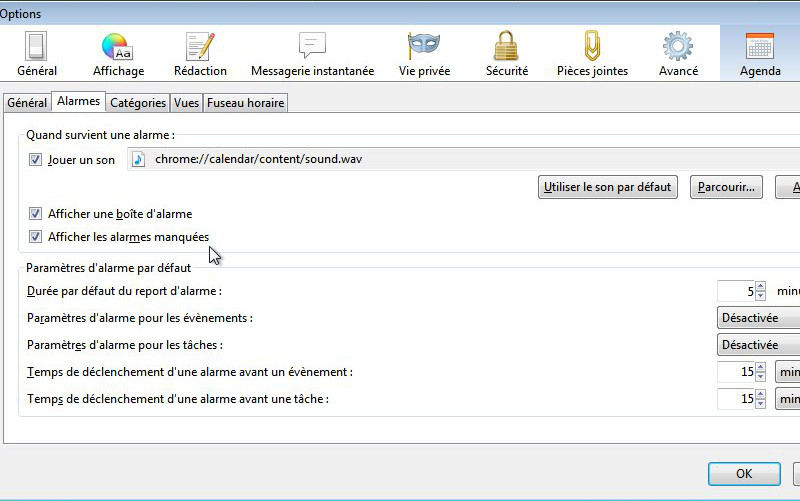800x501 pixels.
Task: Switch to the Catégories tab
Action: tap(138, 103)
